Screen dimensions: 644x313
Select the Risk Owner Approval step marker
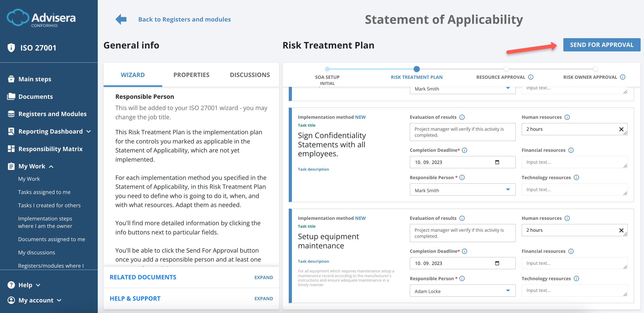click(596, 69)
